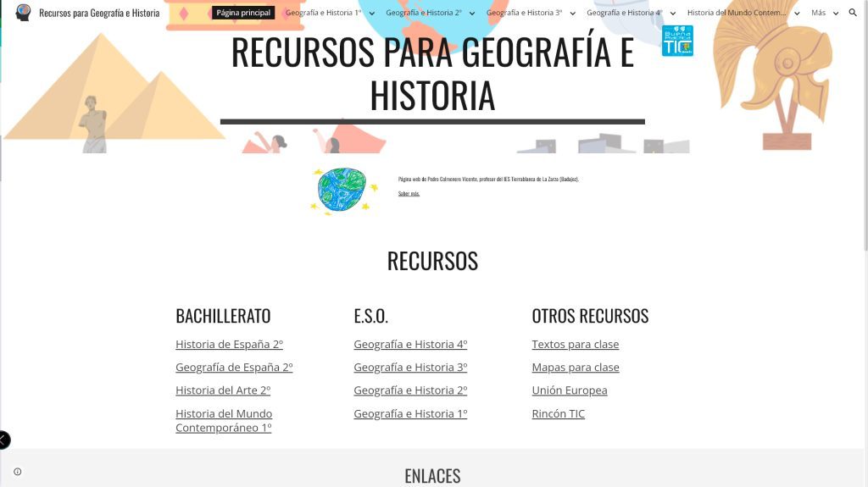Screen dimensions: 868x487
Task: Open the E.S.O. Geografía e Historia 3º link
Action: 410,368
